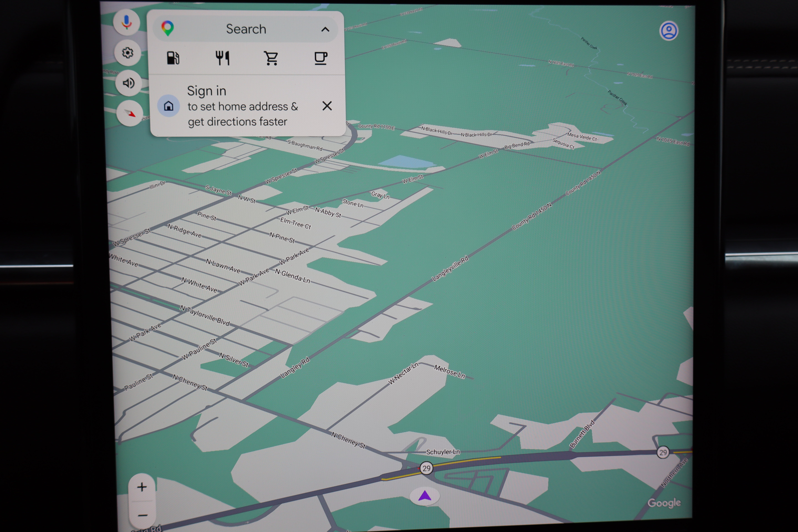Zoom in with the plus button
Image resolution: width=798 pixels, height=532 pixels.
coord(142,487)
